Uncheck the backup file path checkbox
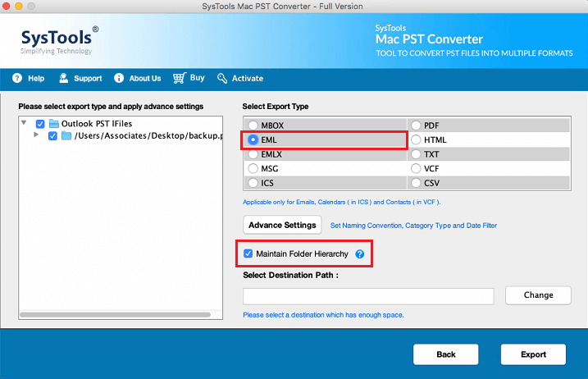Screen dimensions: 588x379 [52, 136]
